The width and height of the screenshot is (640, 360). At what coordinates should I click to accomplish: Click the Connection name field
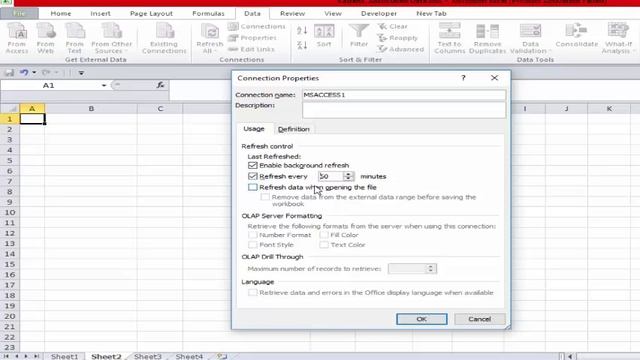click(404, 95)
